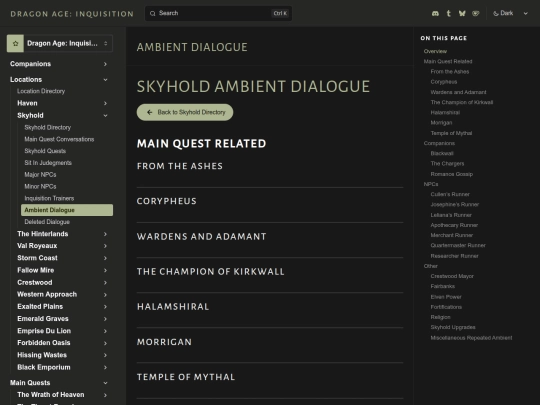Jump to Main Quest Related in outline
This screenshot has height=405, width=540.
point(448,62)
